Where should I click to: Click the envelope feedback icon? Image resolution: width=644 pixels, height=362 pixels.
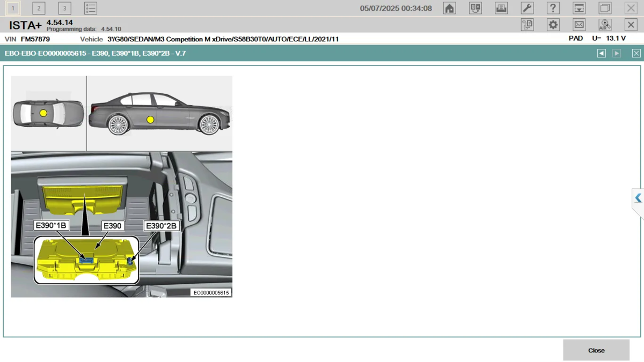click(579, 25)
